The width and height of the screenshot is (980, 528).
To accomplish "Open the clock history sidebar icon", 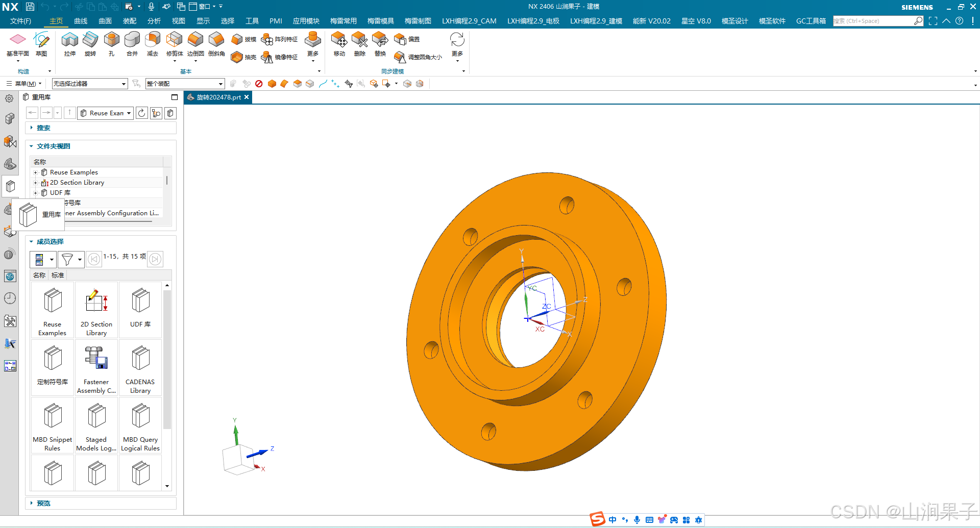I will [10, 298].
